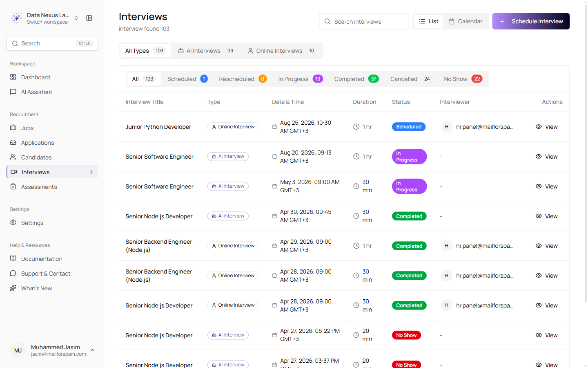Click calendar icon beside Aug 25, 2026 date
The height and width of the screenshot is (368, 588).
coord(274,127)
